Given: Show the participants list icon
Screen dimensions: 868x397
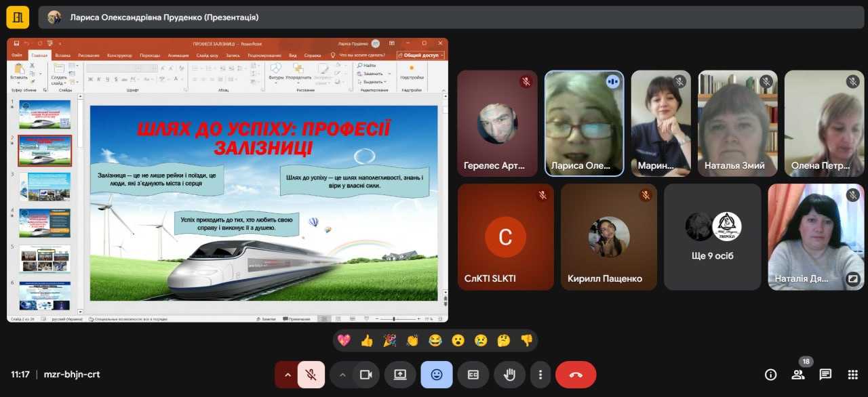Looking at the screenshot, I should tap(798, 375).
